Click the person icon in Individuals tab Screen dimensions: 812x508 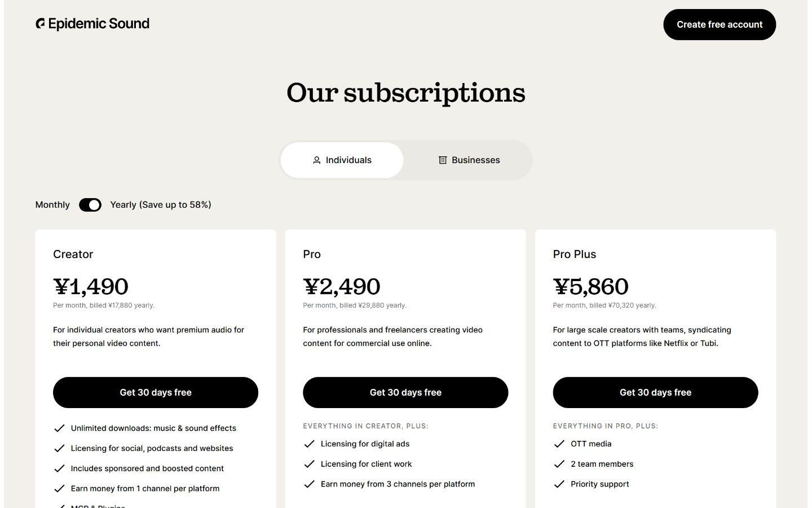pyautogui.click(x=317, y=160)
